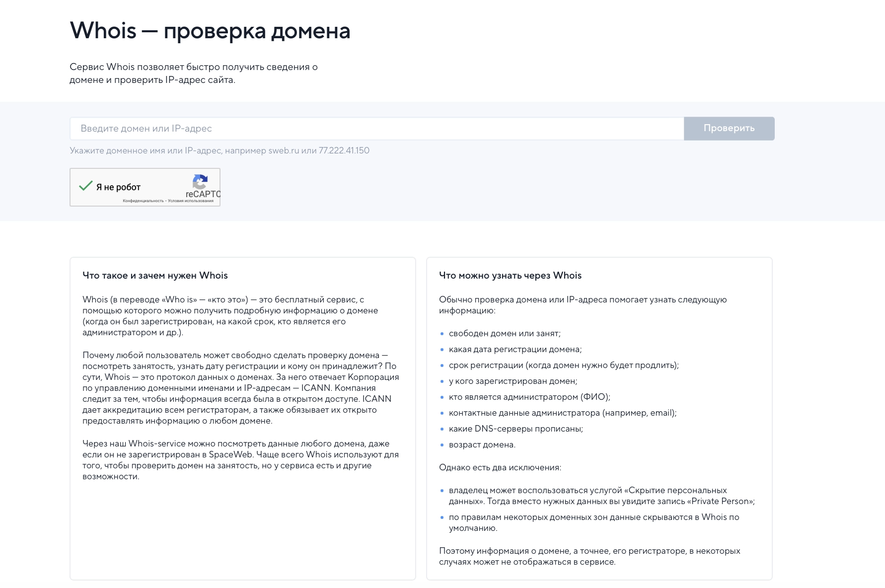Click the reCAPTCHA logo icon
This screenshot has width=885, height=588.
[200, 181]
